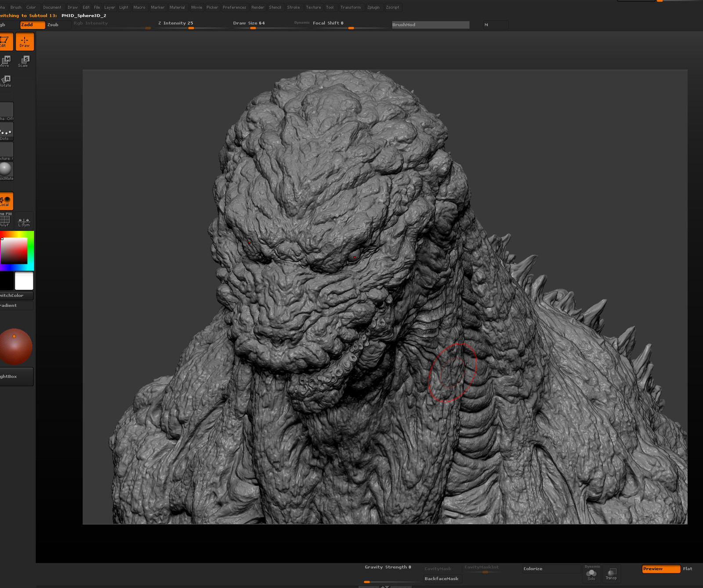703x588 pixels.
Task: Open the BasicMaterial sphere selector
Action: point(6,171)
